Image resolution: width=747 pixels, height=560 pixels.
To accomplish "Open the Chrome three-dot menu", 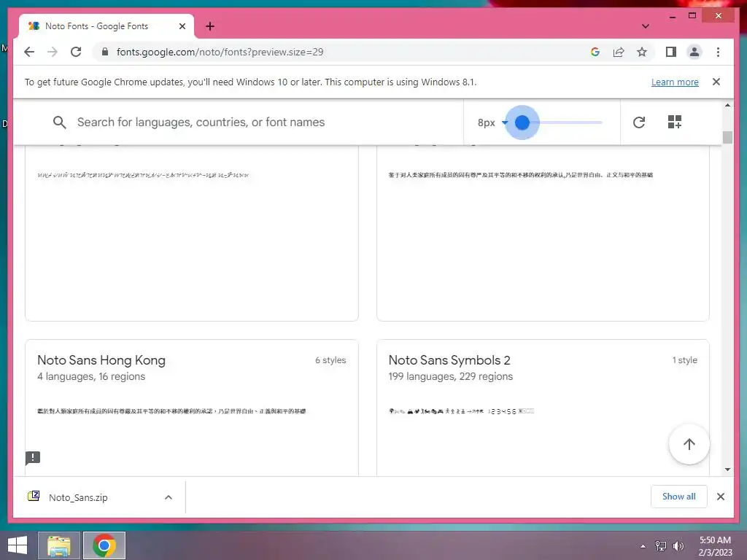I will tap(718, 52).
